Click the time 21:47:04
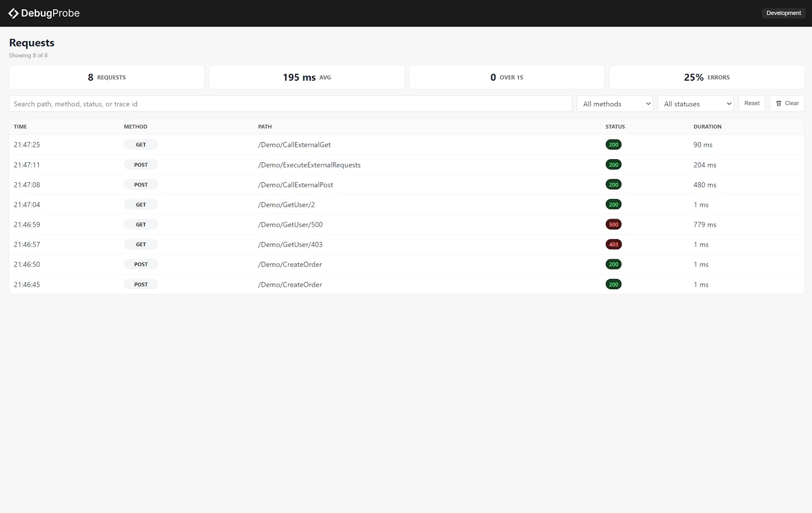This screenshot has height=513, width=812. pos(27,204)
